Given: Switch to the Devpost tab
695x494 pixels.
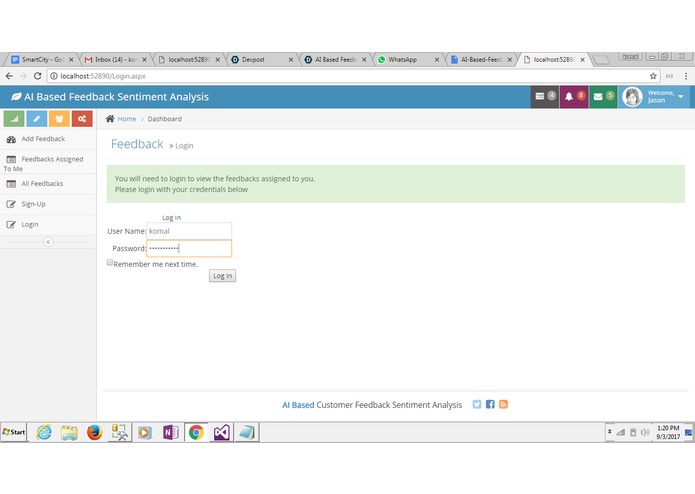Looking at the screenshot, I should [x=261, y=59].
